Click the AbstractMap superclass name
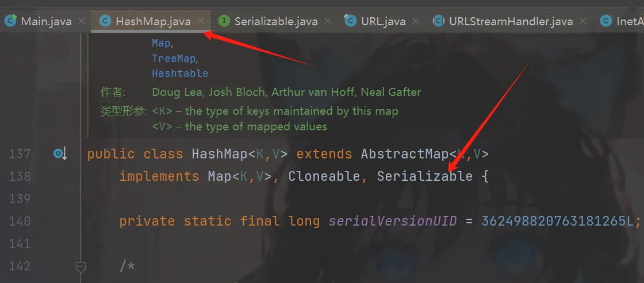This screenshot has width=644, height=283. 404,154
